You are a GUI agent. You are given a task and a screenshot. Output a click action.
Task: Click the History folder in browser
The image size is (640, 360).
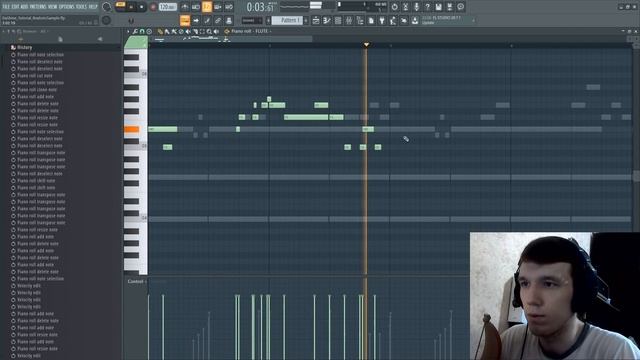24,47
